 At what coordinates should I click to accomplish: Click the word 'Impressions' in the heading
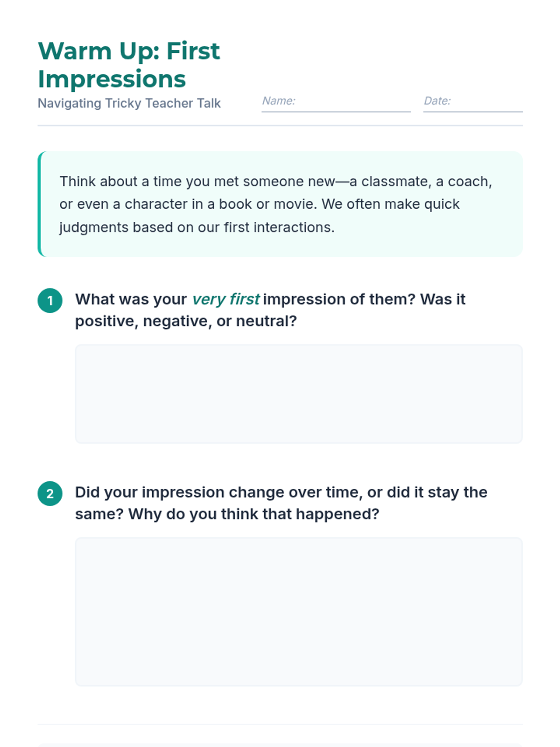coord(112,79)
